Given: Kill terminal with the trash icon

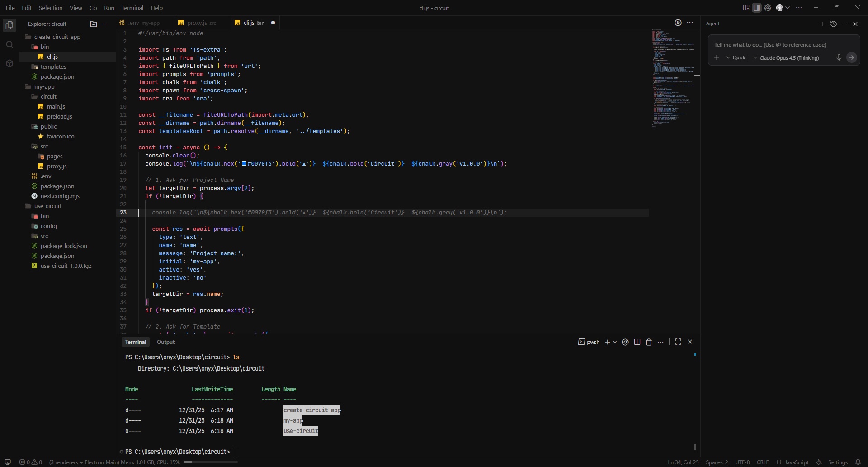Looking at the screenshot, I should [649, 342].
